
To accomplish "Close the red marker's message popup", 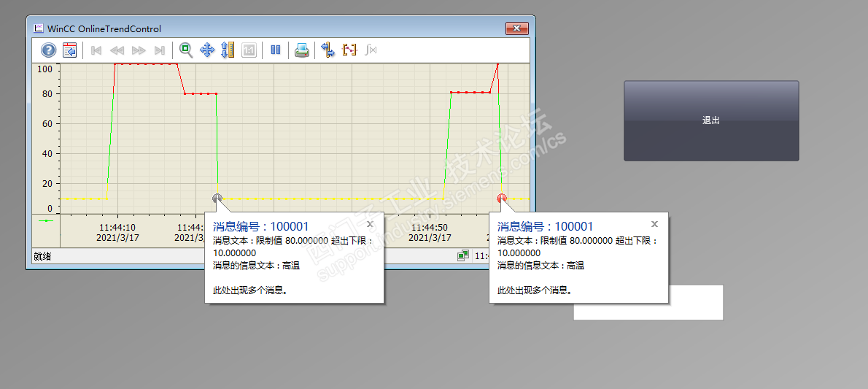I will (655, 224).
